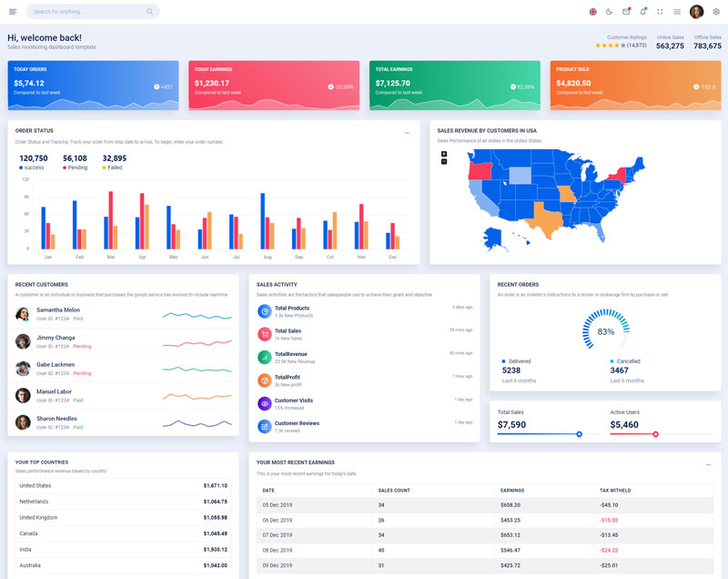The width and height of the screenshot is (728, 579).
Task: Zoom in on the USA map
Action: (x=444, y=153)
